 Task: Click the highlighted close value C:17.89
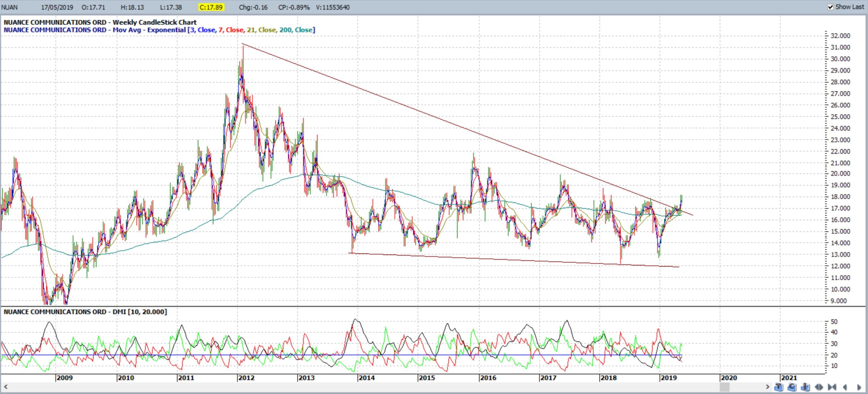pyautogui.click(x=211, y=7)
